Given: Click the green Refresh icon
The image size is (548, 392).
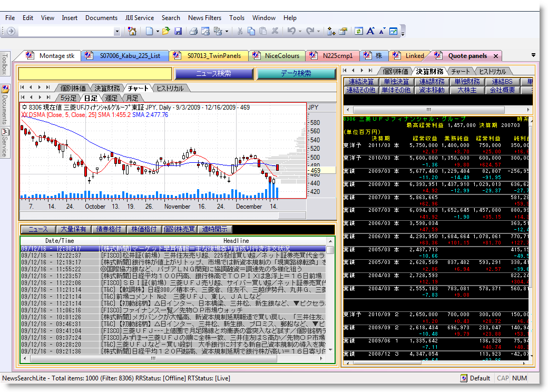Looking at the screenshot, I should click(359, 31).
